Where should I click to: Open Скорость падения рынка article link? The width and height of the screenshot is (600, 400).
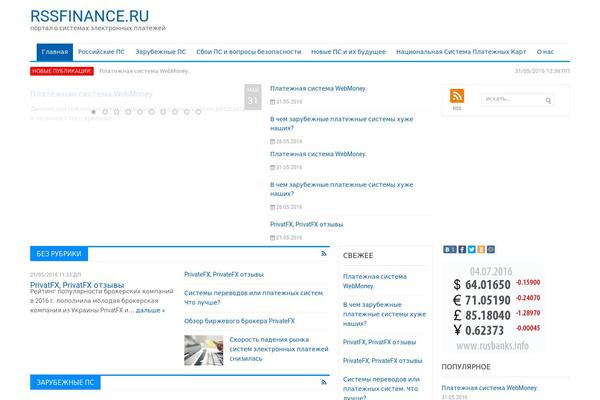(x=279, y=349)
